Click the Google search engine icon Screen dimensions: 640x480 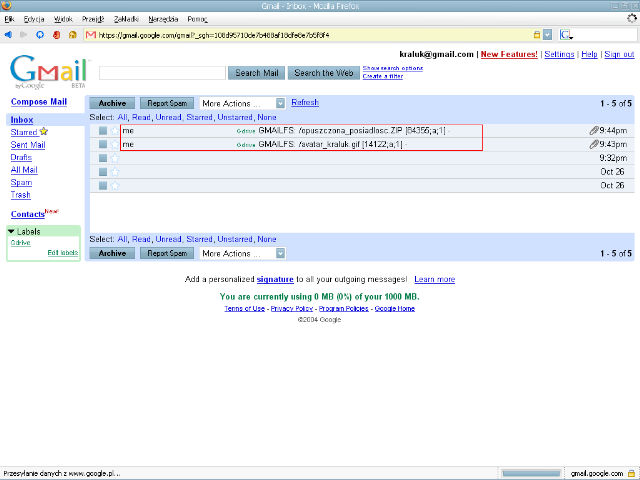(565, 35)
